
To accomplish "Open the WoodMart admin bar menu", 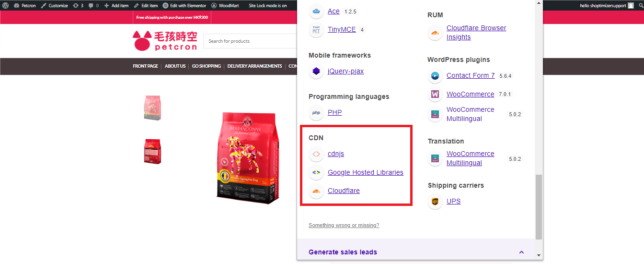I will (x=225, y=5).
